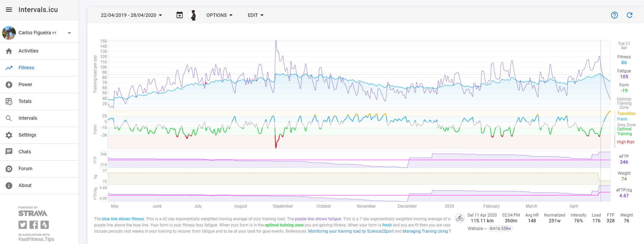Click the Twitter icon in sidebar

[23, 225]
